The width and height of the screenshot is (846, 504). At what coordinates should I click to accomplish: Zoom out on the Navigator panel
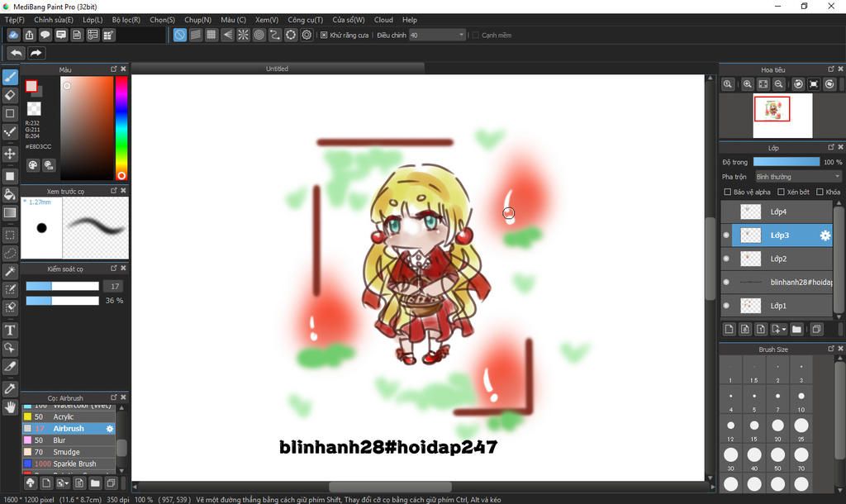pos(778,84)
